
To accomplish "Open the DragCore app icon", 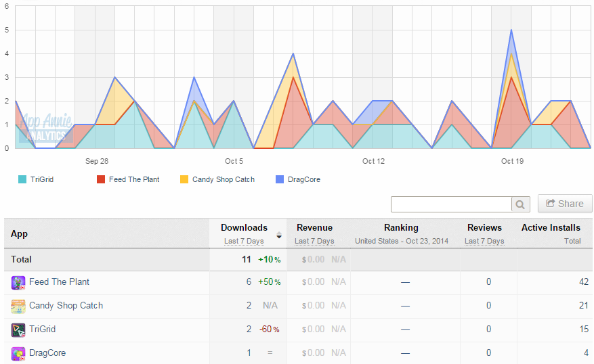I will coord(18,354).
